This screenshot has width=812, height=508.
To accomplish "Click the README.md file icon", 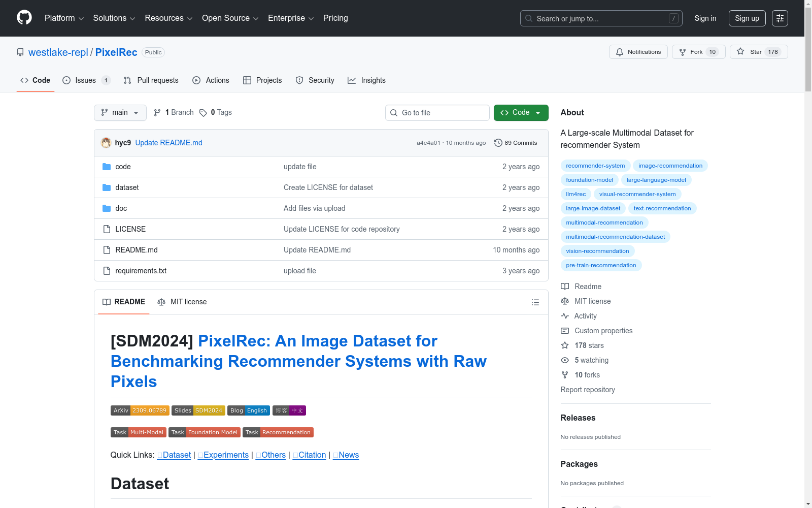I will click(x=107, y=250).
